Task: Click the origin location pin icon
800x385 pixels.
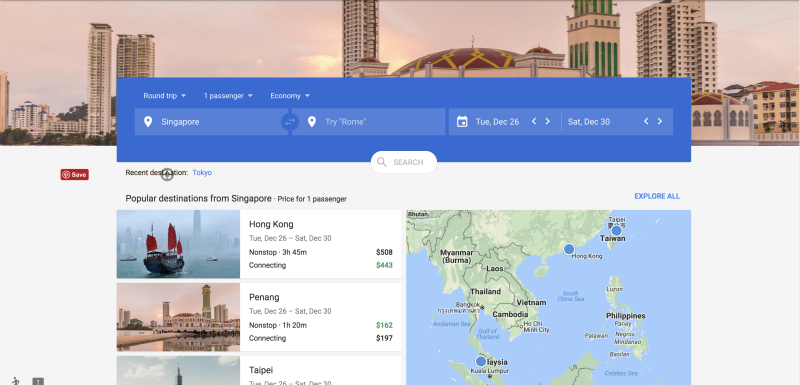Action: (x=148, y=122)
